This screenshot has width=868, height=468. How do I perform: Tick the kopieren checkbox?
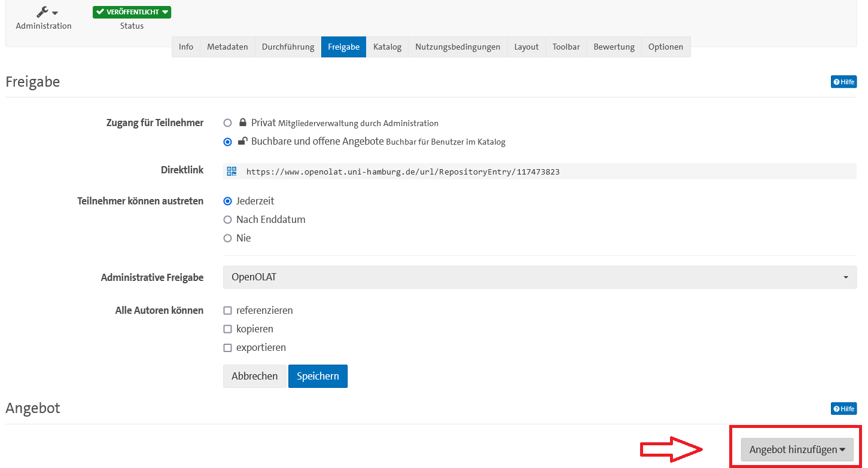point(227,329)
